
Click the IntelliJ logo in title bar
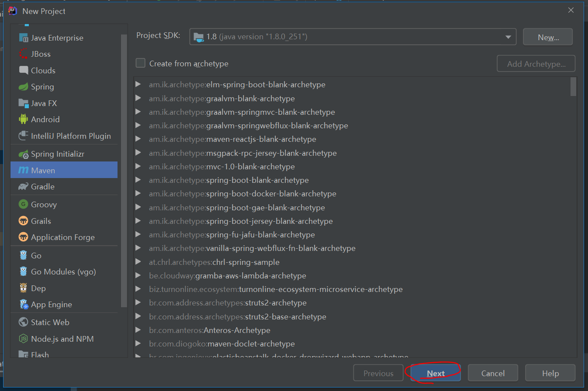[13, 11]
